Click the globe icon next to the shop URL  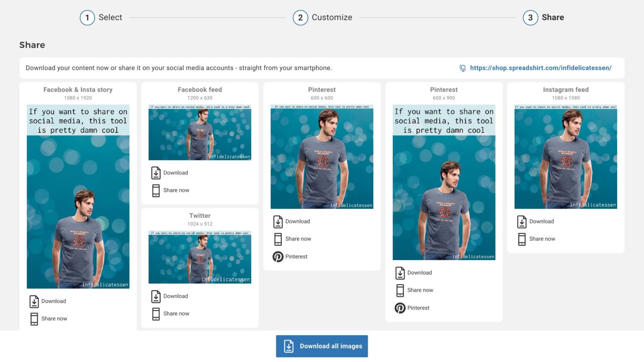(x=463, y=67)
